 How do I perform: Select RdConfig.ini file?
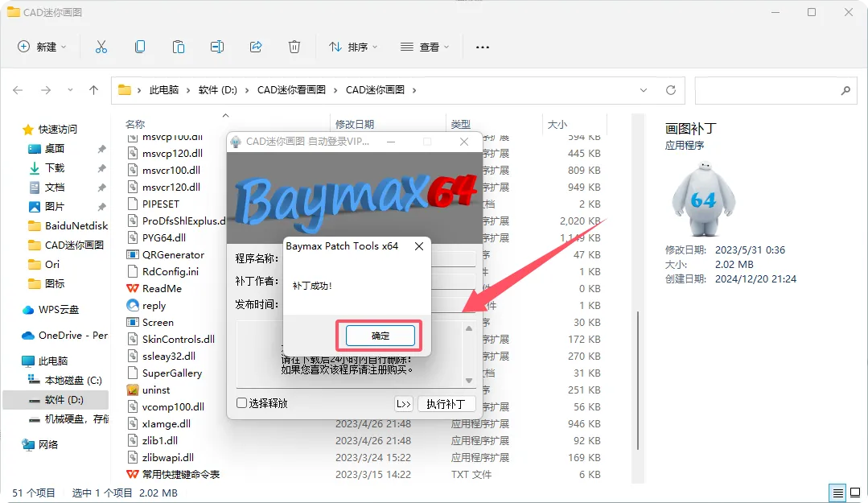pos(170,271)
